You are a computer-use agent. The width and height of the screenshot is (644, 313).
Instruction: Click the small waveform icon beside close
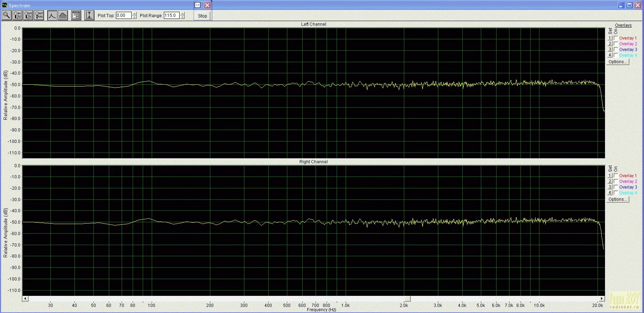(197, 5)
